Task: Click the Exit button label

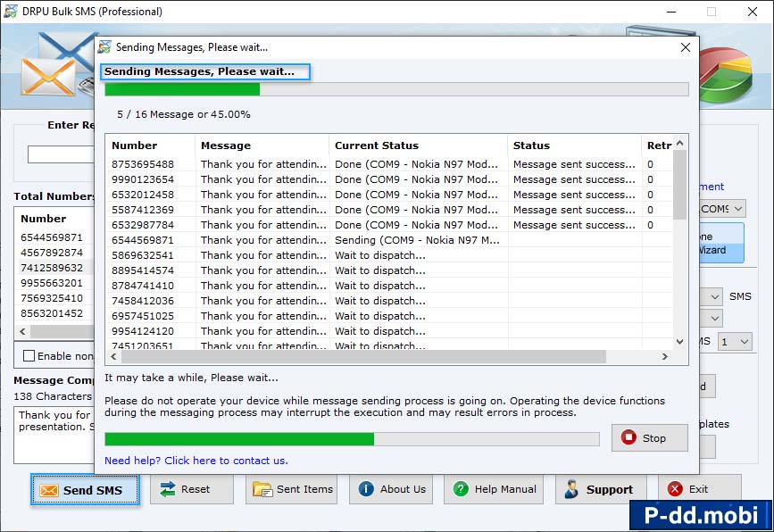Action: click(x=698, y=489)
